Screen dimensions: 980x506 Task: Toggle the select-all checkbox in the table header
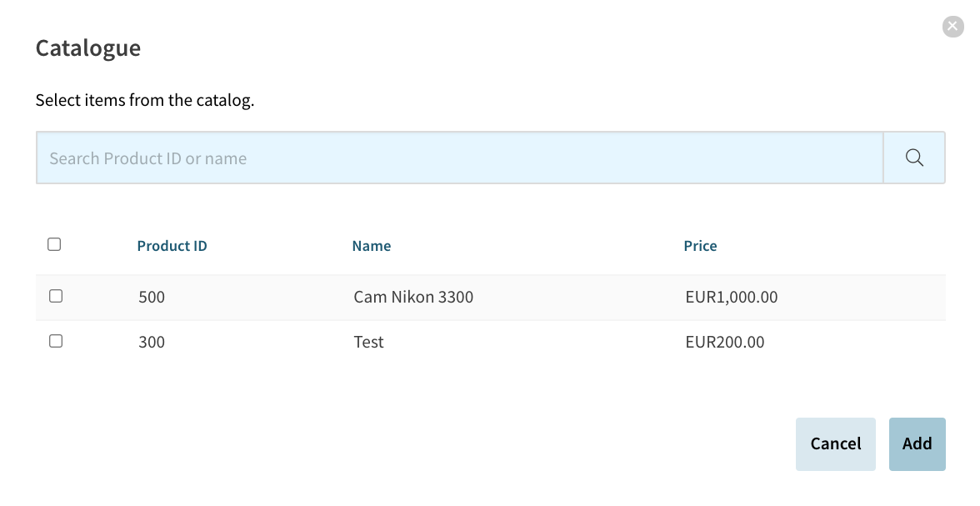(x=54, y=244)
